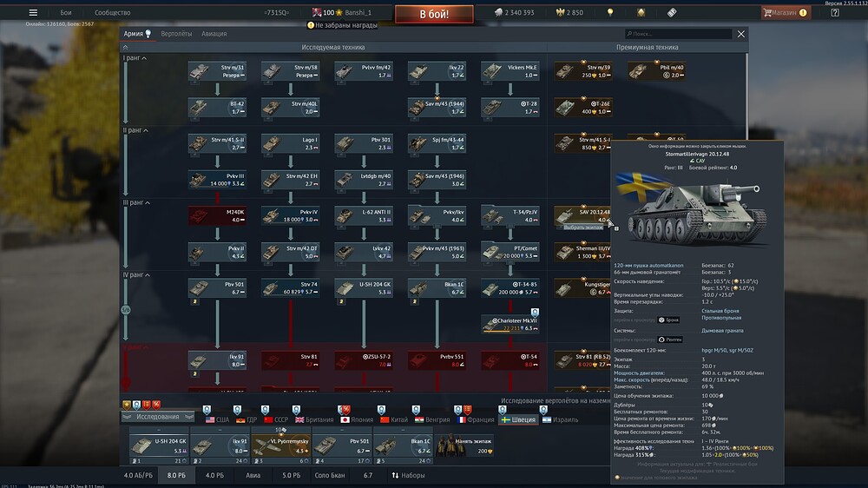868x488 pixels.
Task: Toggle the Исследования panel bar
Action: pyautogui.click(x=158, y=417)
